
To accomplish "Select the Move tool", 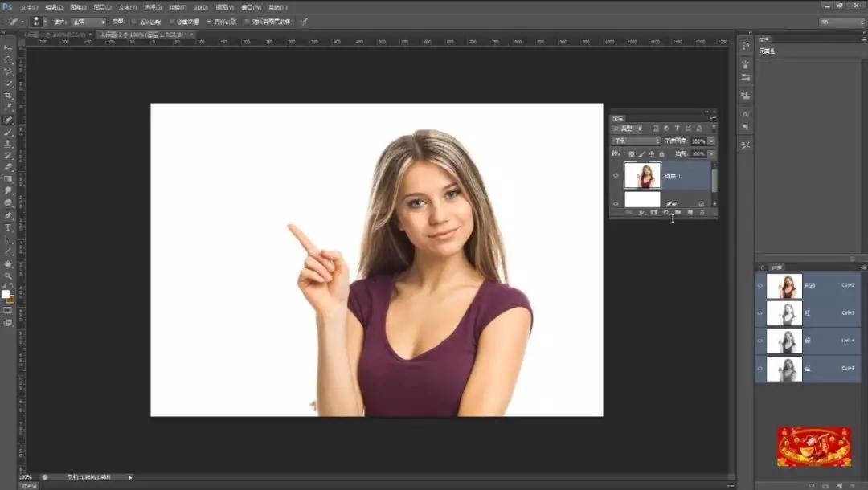I will pos(8,48).
